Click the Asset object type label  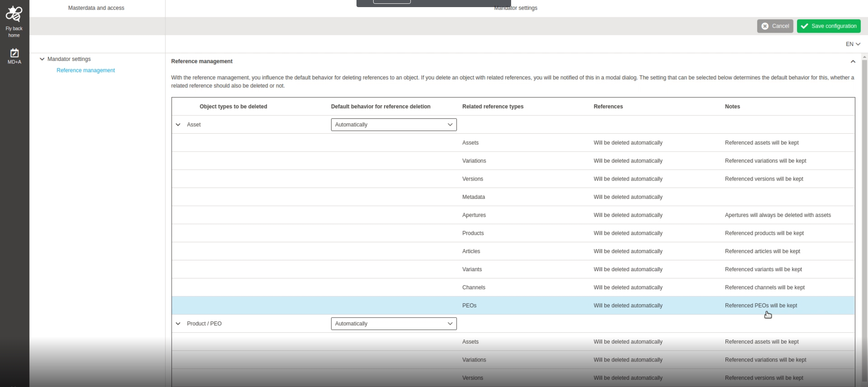(193, 125)
